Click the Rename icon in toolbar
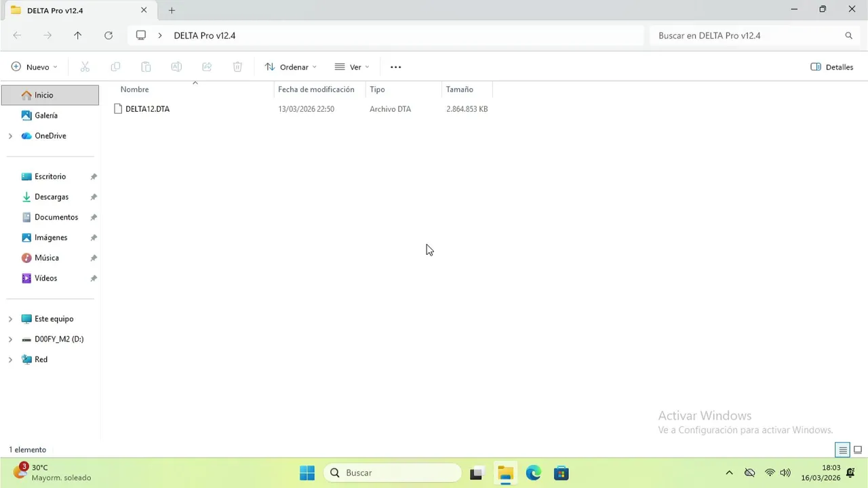This screenshot has height=488, width=868. click(x=176, y=66)
